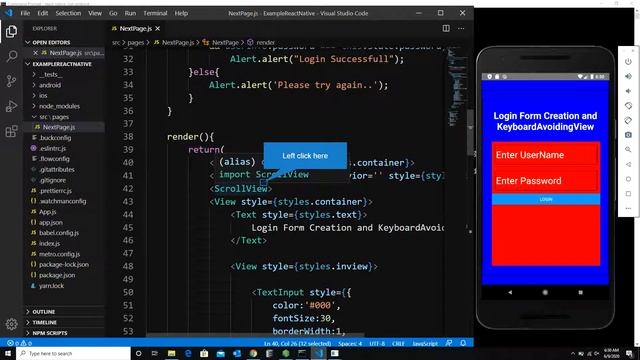Open the Extensions view
The height and width of the screenshot is (360, 640).
tap(11, 131)
